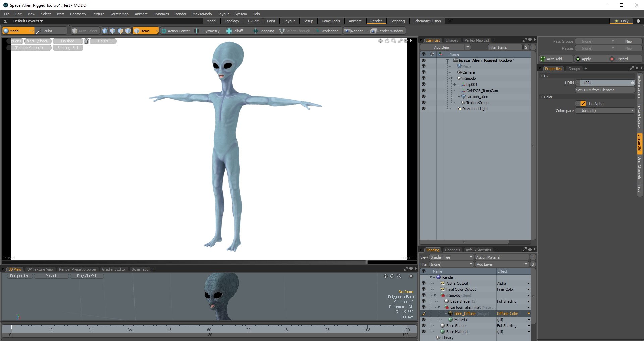644x341 pixels.
Task: Click the Assign Material button
Action: pyautogui.click(x=502, y=257)
